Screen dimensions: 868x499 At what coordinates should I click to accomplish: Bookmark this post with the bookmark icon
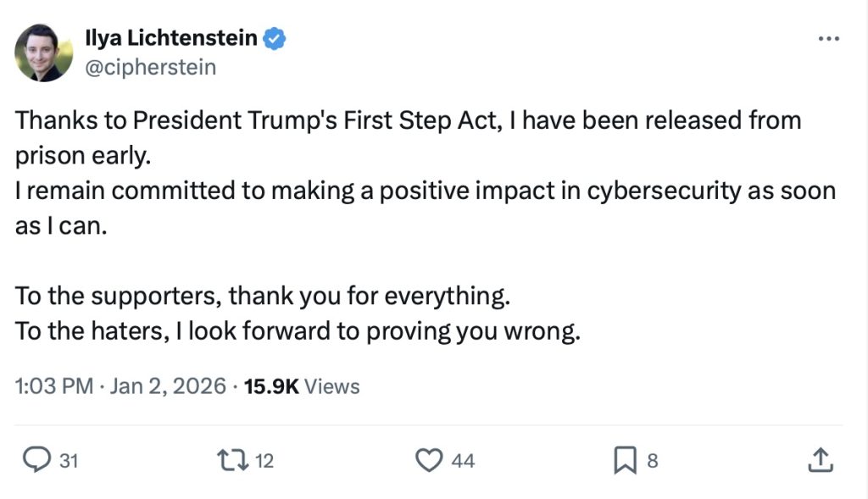(625, 460)
